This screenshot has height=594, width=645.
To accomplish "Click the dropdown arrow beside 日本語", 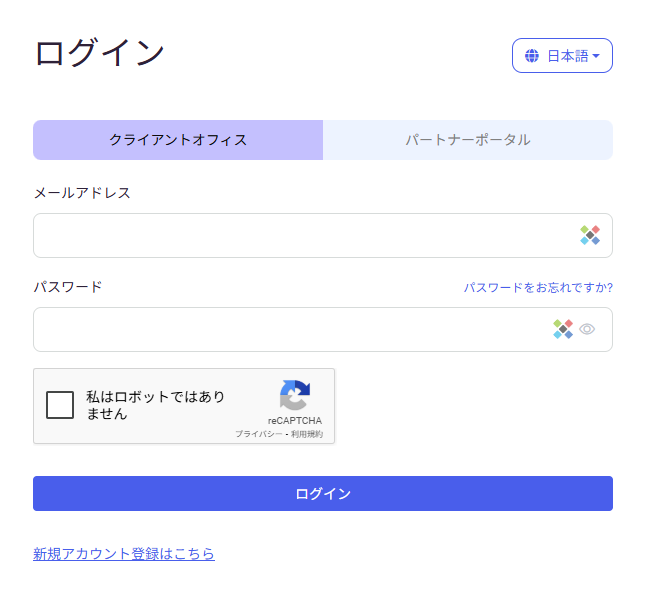I will 596,56.
